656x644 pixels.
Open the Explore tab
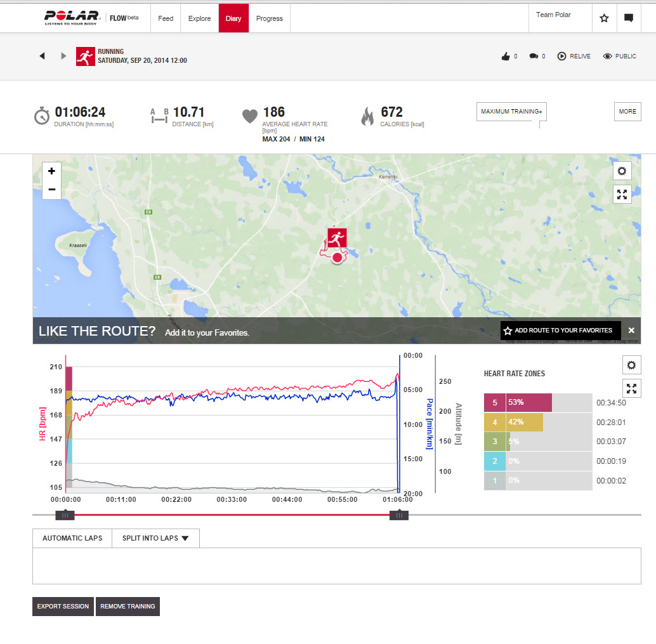199,18
